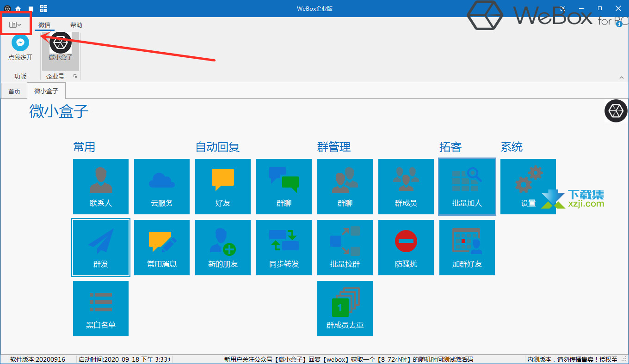Open the 云服务 cloud service tile
The height and width of the screenshot is (364, 629).
pyautogui.click(x=162, y=187)
